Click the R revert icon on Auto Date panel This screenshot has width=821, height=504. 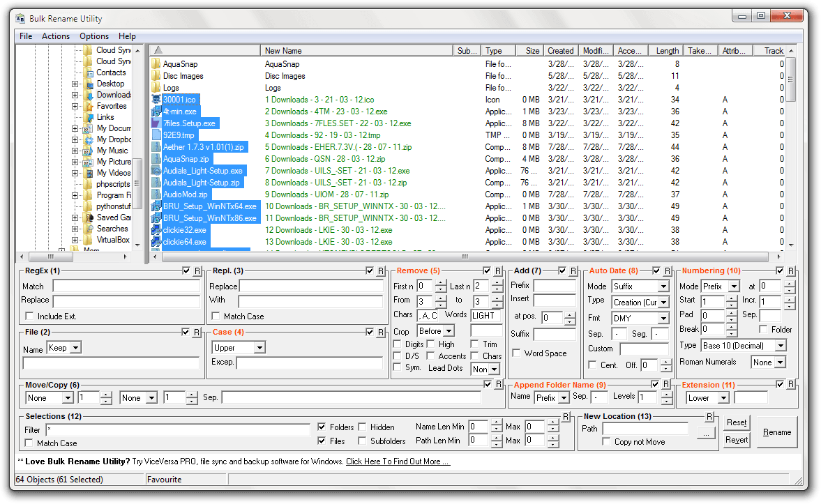[668, 271]
